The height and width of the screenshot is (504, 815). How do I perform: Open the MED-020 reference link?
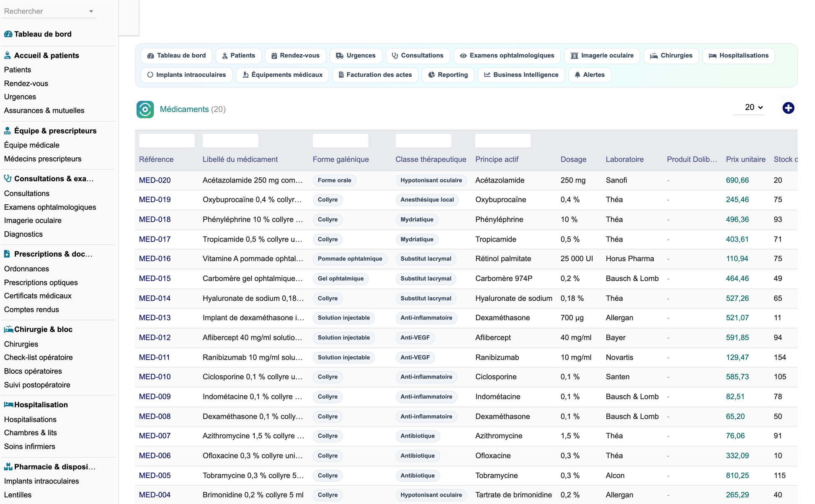[x=155, y=180]
